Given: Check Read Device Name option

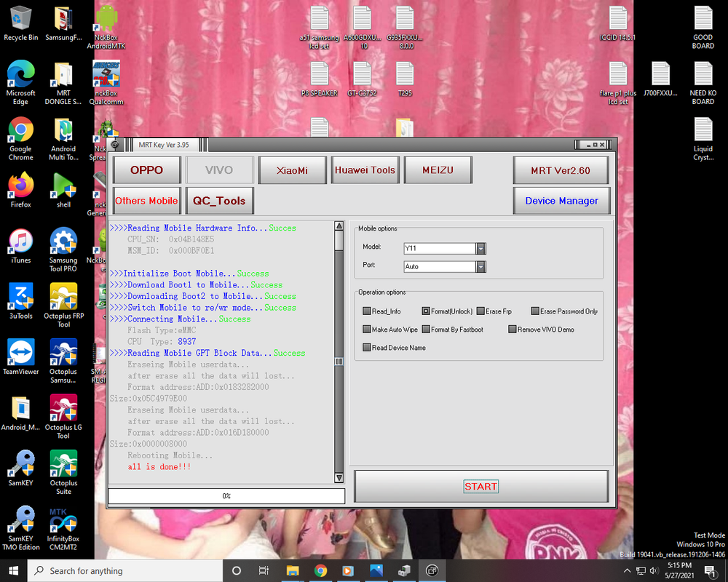Looking at the screenshot, I should (367, 347).
